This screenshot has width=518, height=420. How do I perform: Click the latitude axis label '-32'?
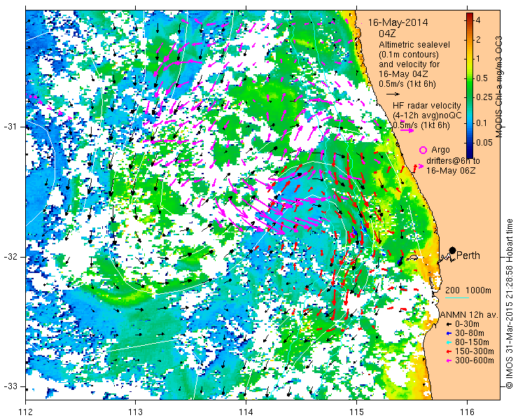tap(10, 257)
